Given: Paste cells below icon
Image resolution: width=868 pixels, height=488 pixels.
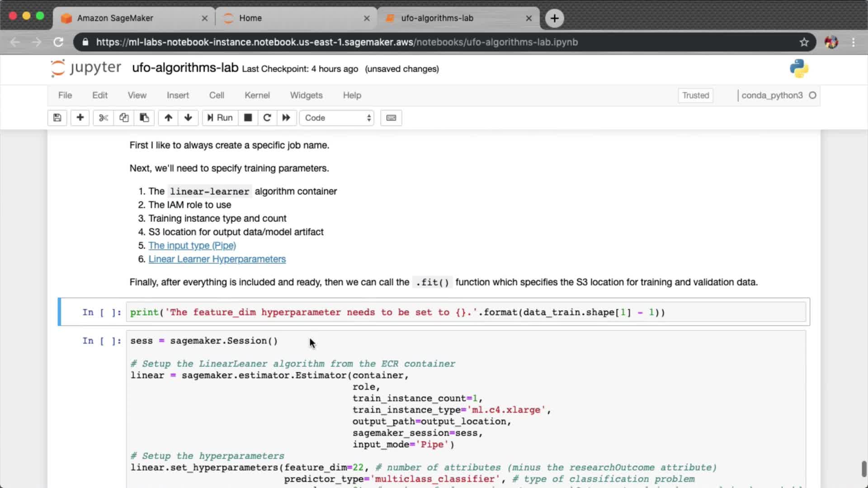Looking at the screenshot, I should coord(144,118).
